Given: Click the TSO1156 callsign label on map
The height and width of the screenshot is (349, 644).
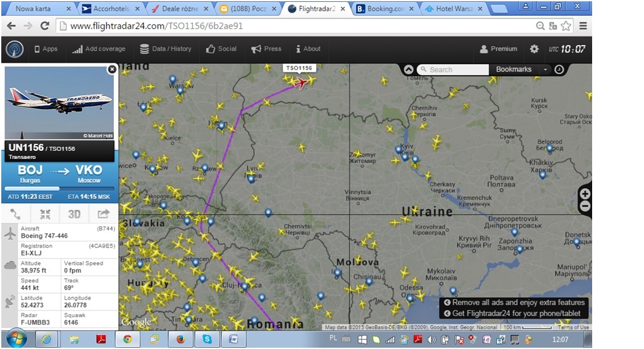Looking at the screenshot, I should click(299, 68).
